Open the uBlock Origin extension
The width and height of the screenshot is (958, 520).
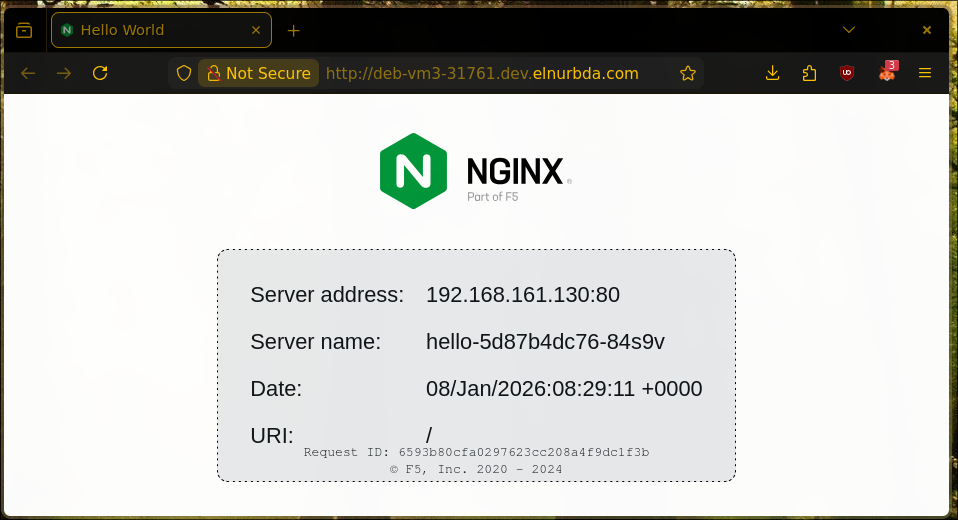point(847,73)
